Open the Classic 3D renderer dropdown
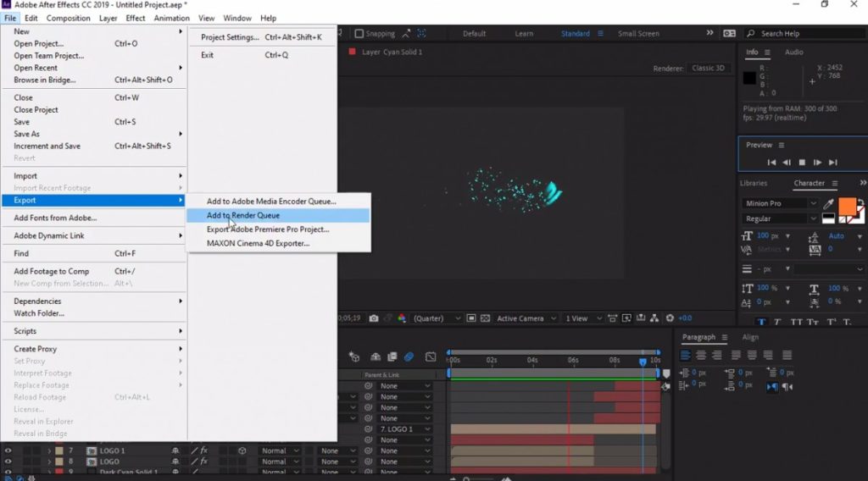The width and height of the screenshot is (868, 481). (x=709, y=69)
